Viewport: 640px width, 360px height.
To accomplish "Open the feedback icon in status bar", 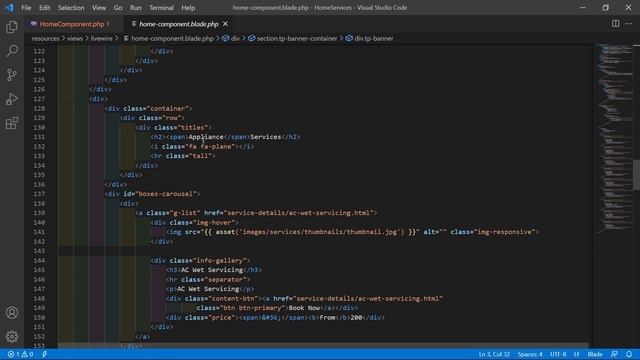I will tap(614, 354).
